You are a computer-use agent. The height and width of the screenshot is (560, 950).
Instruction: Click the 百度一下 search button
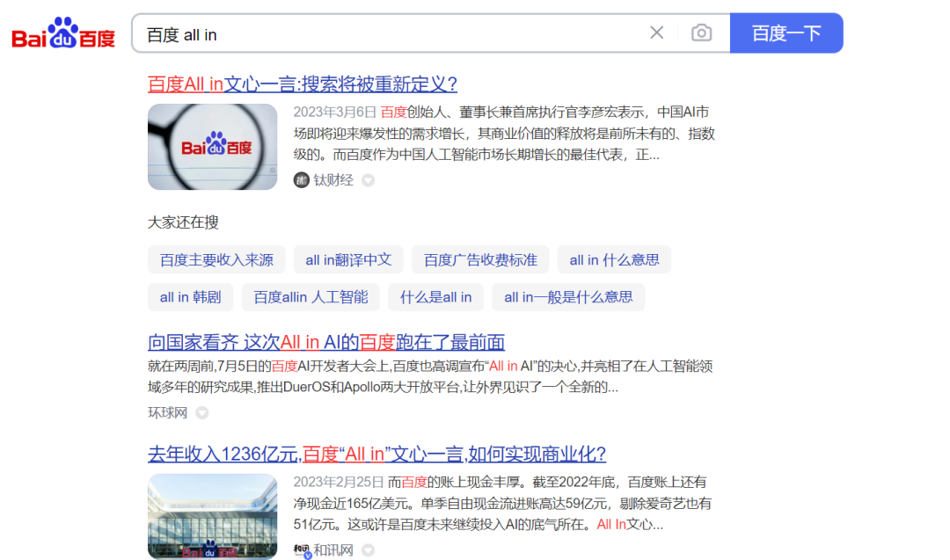click(x=786, y=33)
